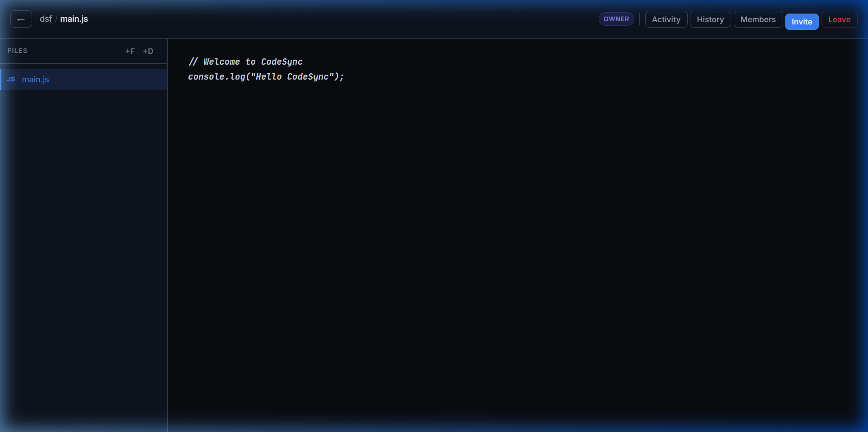Open the Activity panel
This screenshot has width=868, height=432.
(x=666, y=19)
